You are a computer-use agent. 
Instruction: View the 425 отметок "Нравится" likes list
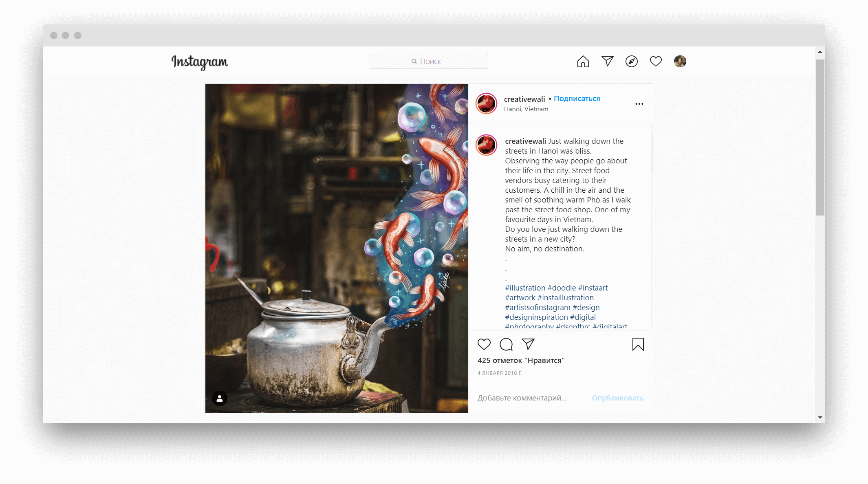(521, 361)
